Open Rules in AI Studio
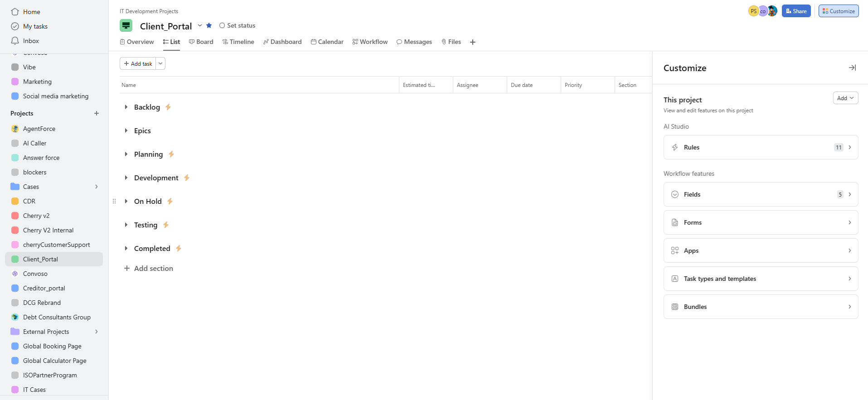This screenshot has width=868, height=400. 761,147
